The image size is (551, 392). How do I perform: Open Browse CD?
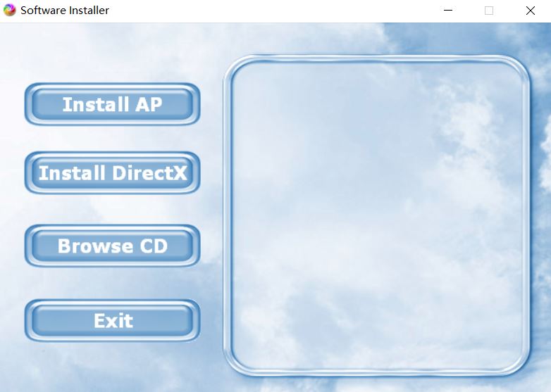point(113,246)
